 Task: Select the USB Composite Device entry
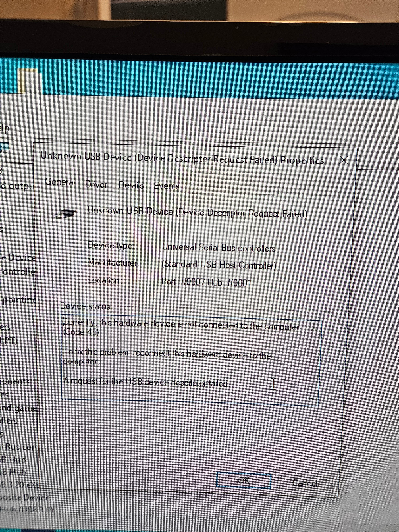pyautogui.click(x=24, y=497)
